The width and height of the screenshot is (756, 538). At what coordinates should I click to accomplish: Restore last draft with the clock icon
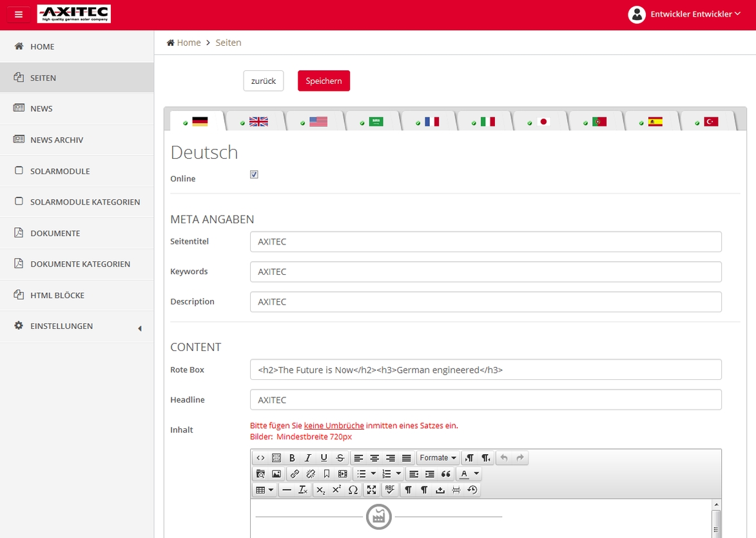coord(472,490)
